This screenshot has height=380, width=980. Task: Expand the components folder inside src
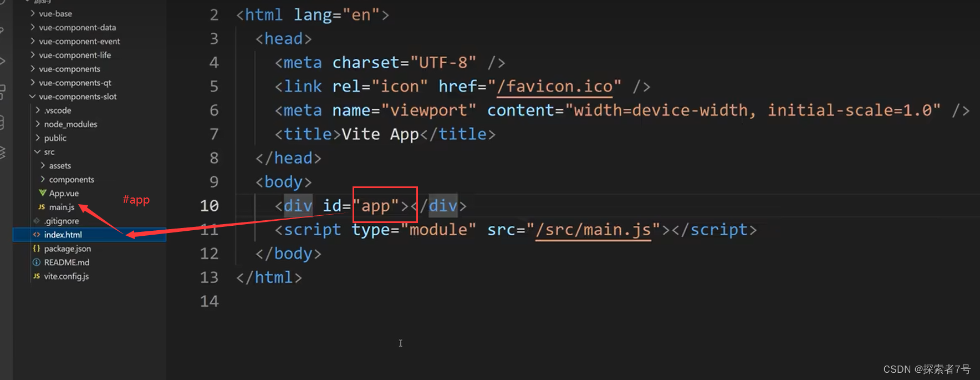pyautogui.click(x=72, y=180)
